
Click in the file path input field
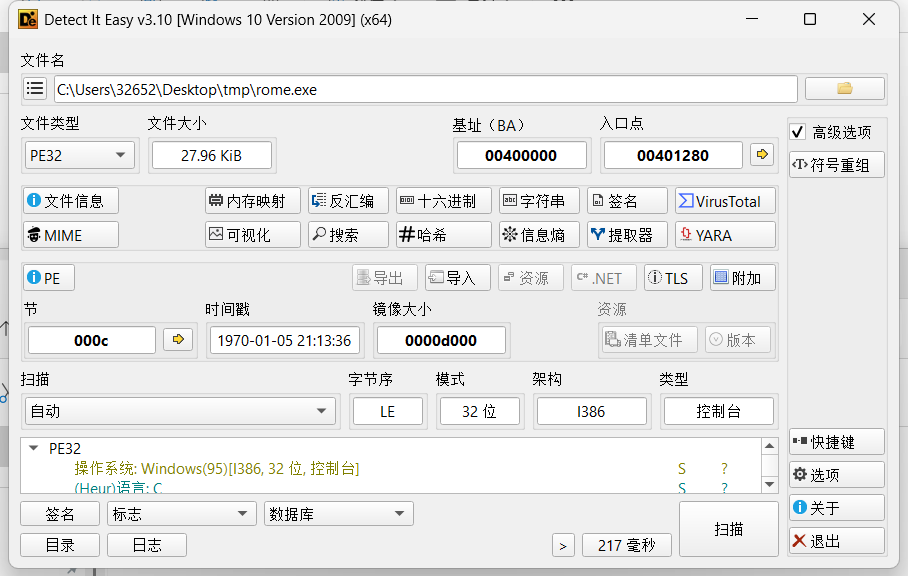[x=426, y=89]
